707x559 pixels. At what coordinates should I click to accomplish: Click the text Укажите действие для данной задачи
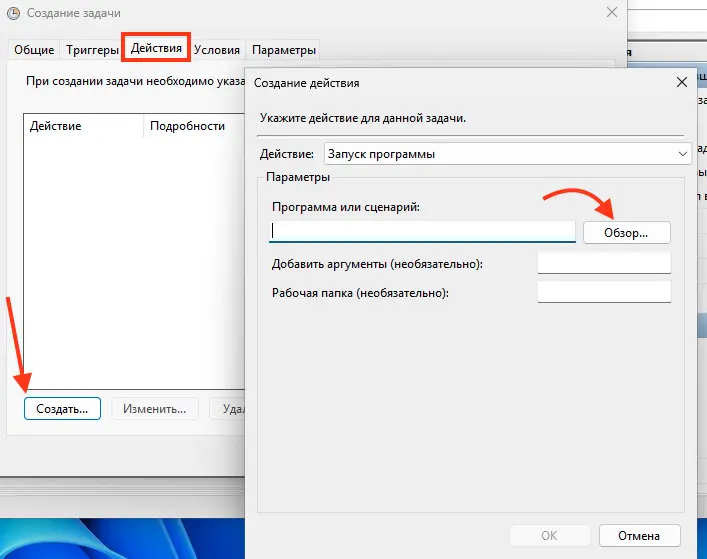coord(363,118)
